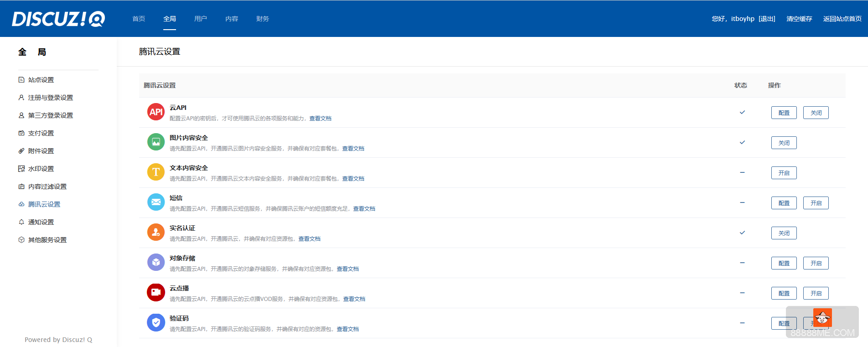Click the purple 对象存储 cube icon
868x347 pixels.
click(x=156, y=262)
